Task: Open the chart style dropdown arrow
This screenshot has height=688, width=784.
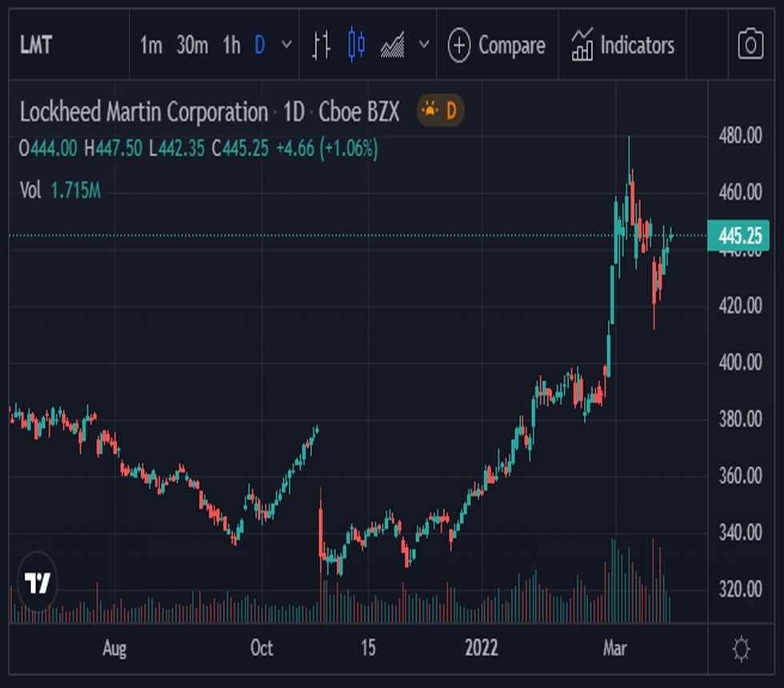Action: pos(424,45)
